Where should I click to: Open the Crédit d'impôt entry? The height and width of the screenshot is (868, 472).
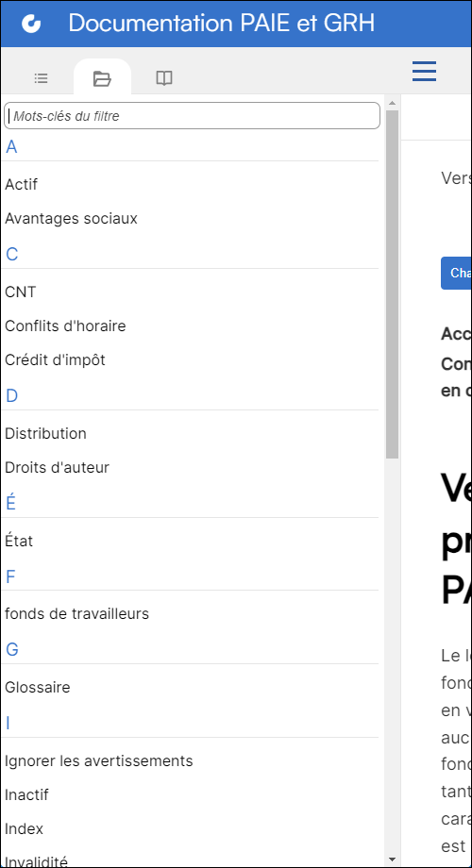(x=55, y=359)
